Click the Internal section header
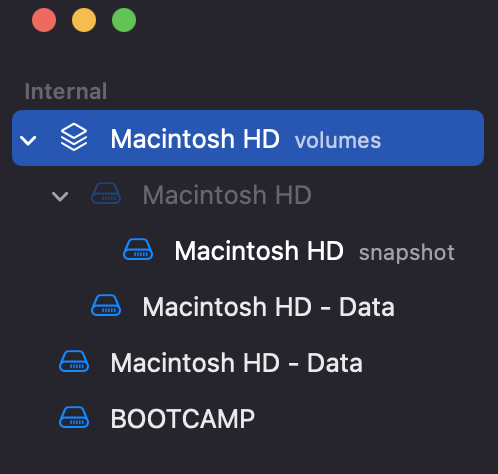Image resolution: width=498 pixels, height=474 pixels. click(66, 91)
